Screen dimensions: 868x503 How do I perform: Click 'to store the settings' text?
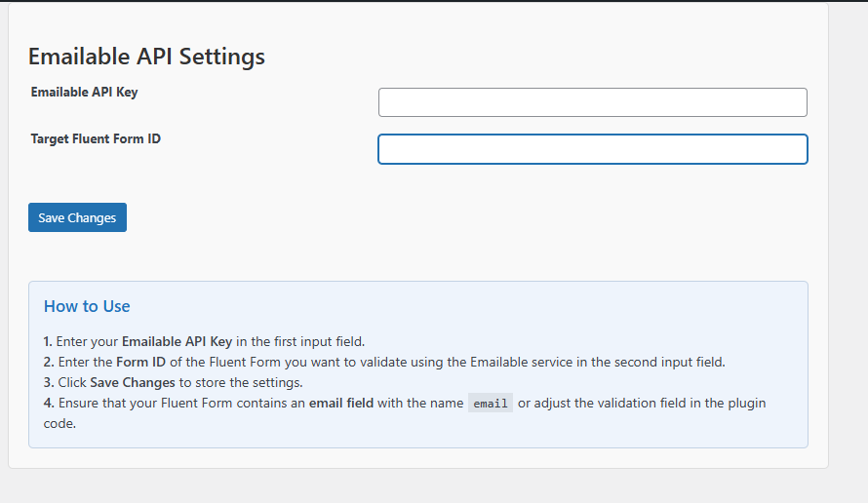click(240, 382)
